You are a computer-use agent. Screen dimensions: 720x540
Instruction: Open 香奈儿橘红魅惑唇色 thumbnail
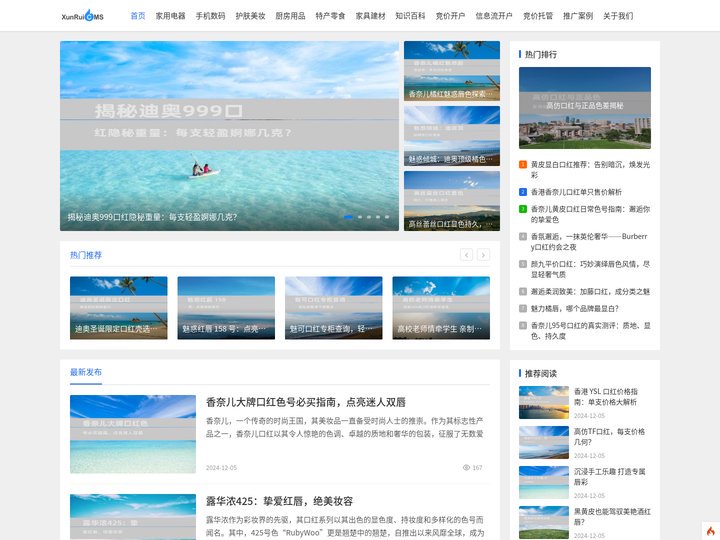(452, 71)
